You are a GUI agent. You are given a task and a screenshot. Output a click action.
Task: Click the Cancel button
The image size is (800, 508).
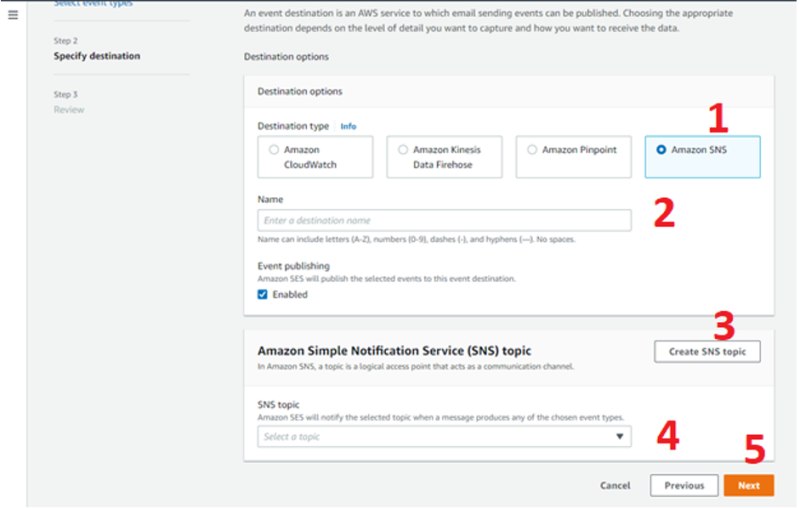pyautogui.click(x=615, y=485)
